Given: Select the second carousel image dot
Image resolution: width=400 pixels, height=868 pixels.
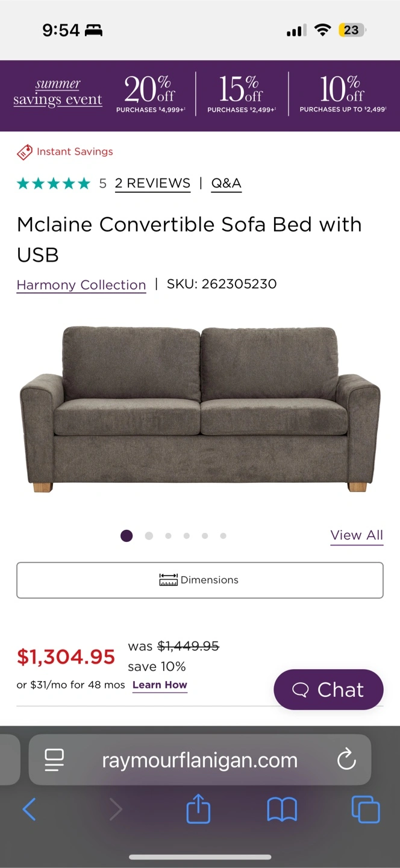Looking at the screenshot, I should (x=149, y=535).
